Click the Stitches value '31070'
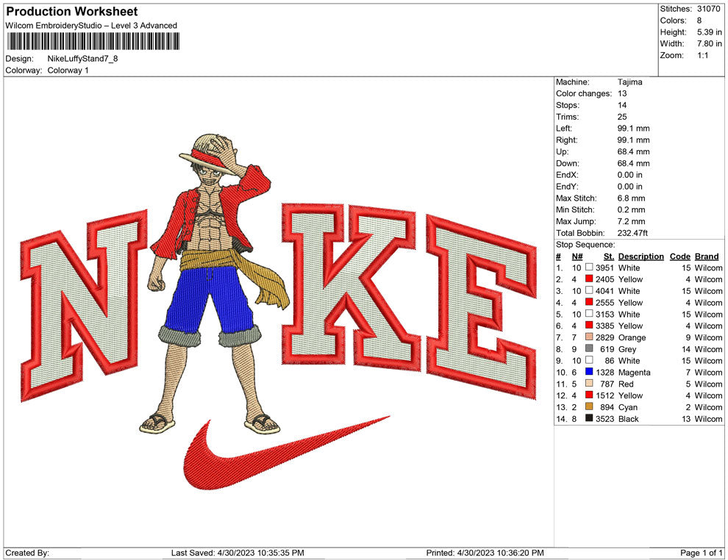This screenshot has width=728, height=560. click(x=708, y=9)
